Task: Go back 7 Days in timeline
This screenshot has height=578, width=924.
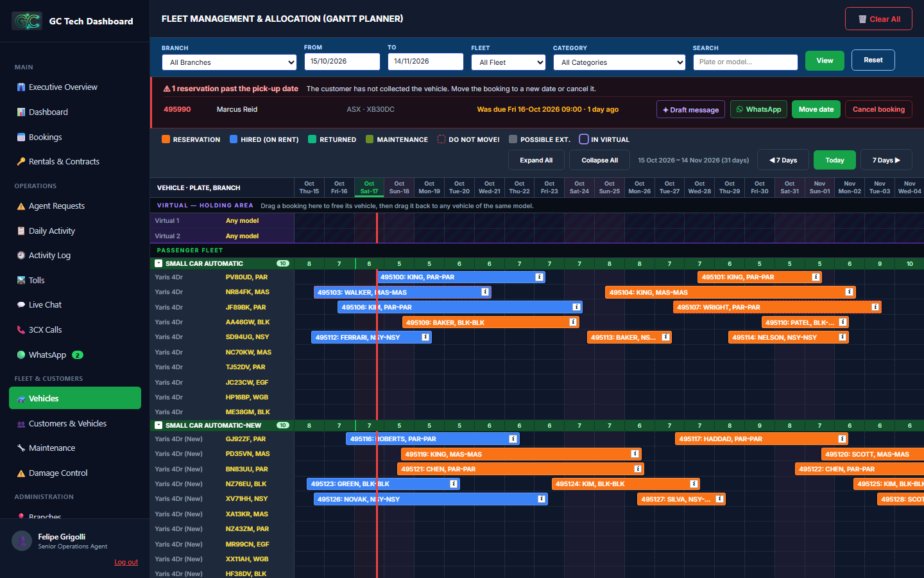Action: (x=783, y=160)
